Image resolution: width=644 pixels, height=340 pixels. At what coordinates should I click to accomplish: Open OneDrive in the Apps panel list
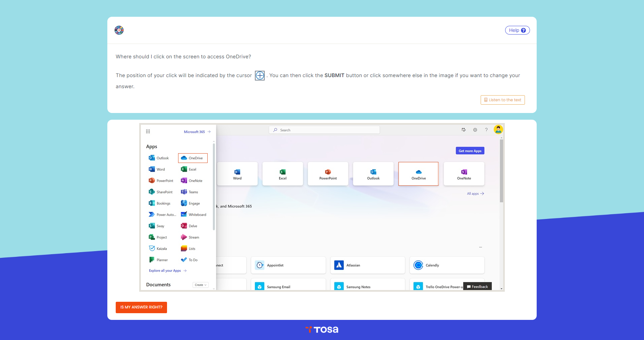pos(193,158)
